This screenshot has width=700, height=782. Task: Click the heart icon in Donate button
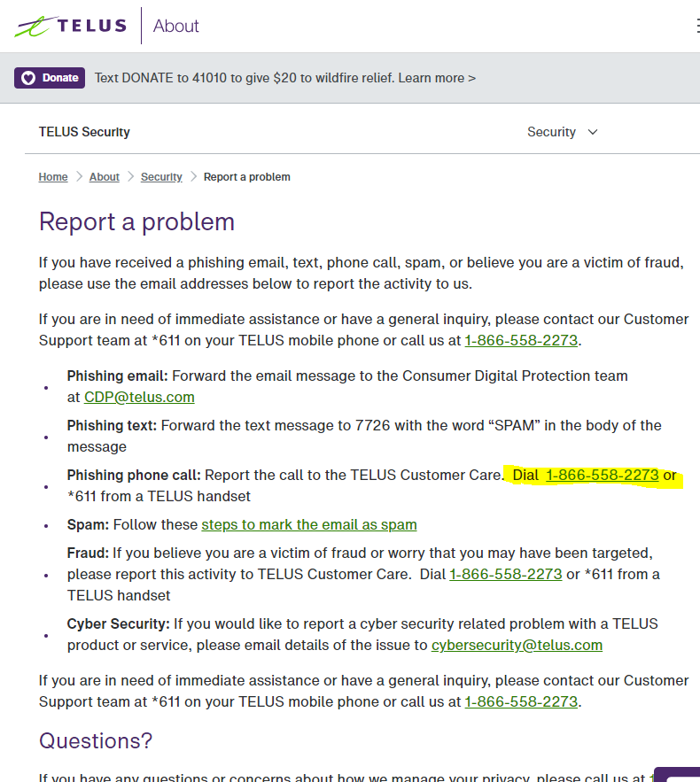point(29,78)
